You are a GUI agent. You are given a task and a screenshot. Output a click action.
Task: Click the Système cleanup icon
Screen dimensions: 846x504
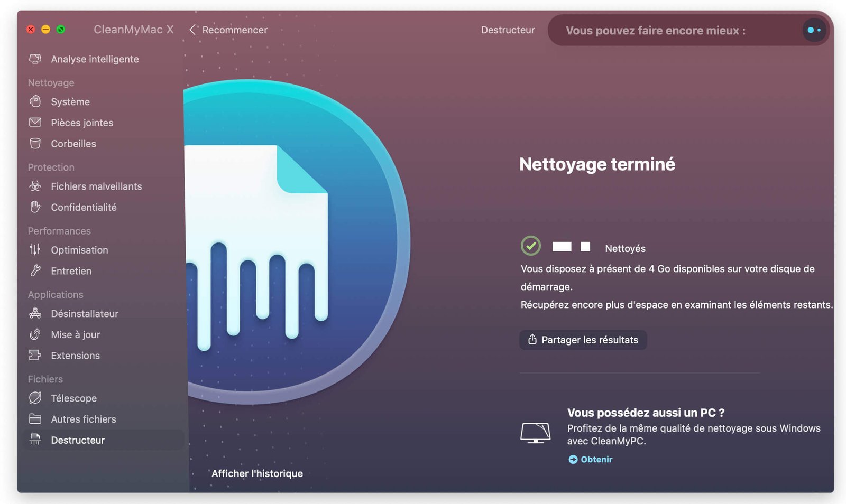coord(35,101)
